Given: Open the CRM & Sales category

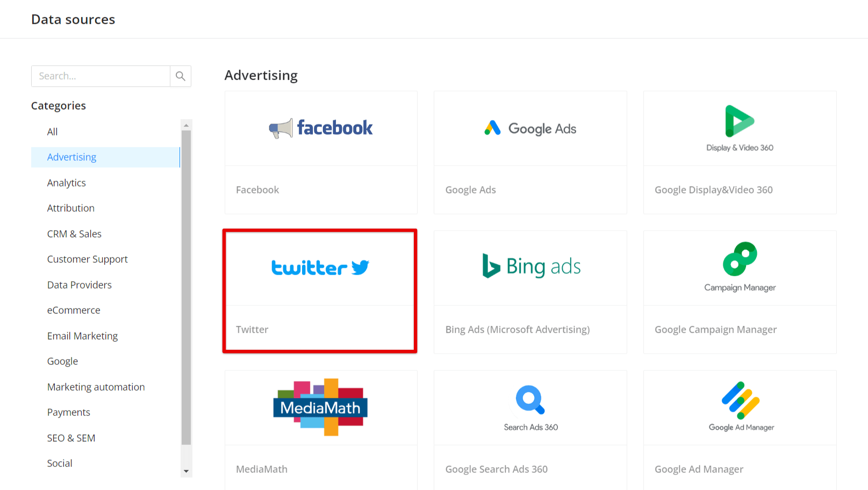Looking at the screenshot, I should 74,234.
